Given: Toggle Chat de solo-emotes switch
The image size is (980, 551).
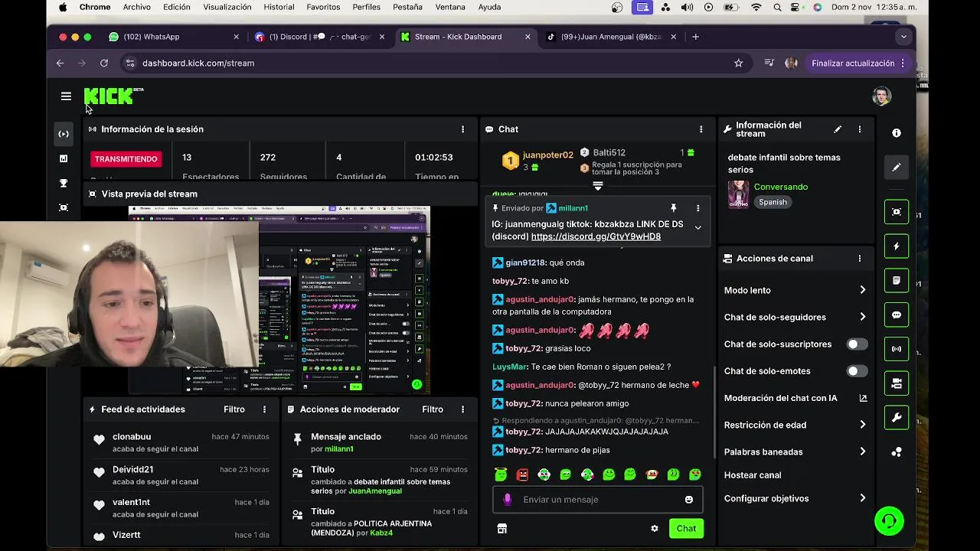Looking at the screenshot, I should (x=857, y=371).
